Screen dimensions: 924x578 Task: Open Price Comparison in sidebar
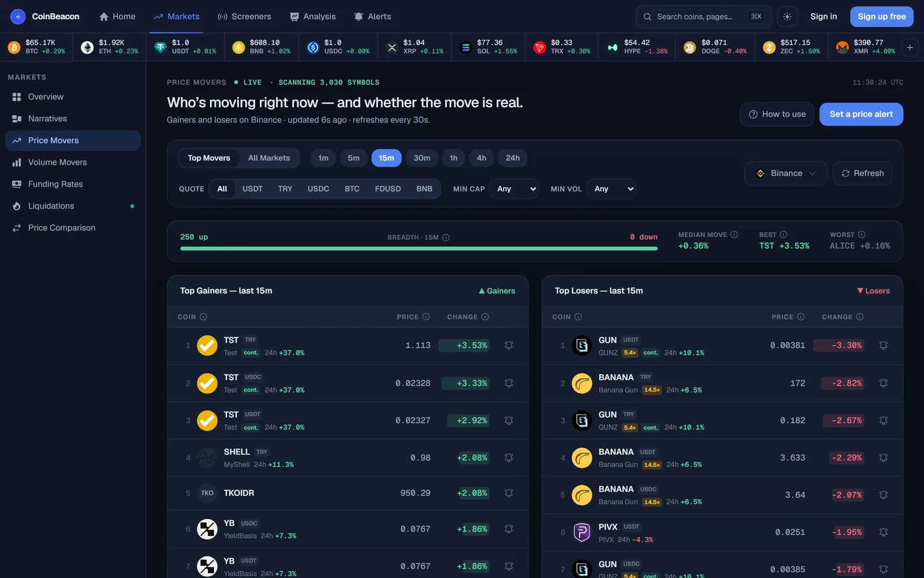[x=73, y=228]
